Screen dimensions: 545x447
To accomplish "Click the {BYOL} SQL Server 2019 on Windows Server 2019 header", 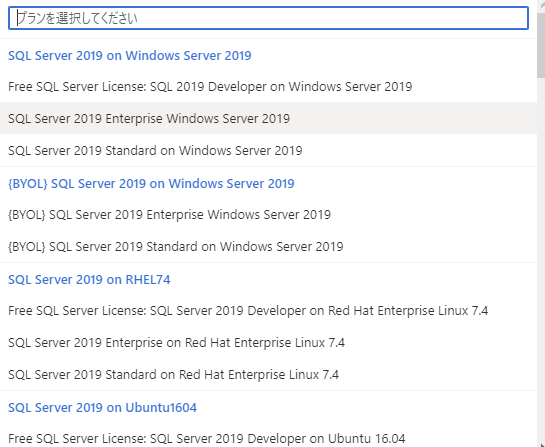I will (x=151, y=184).
